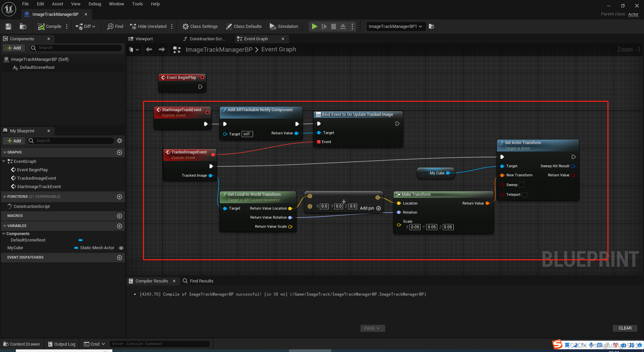
Task: Close the Compiler Results tab
Action: pos(174,281)
